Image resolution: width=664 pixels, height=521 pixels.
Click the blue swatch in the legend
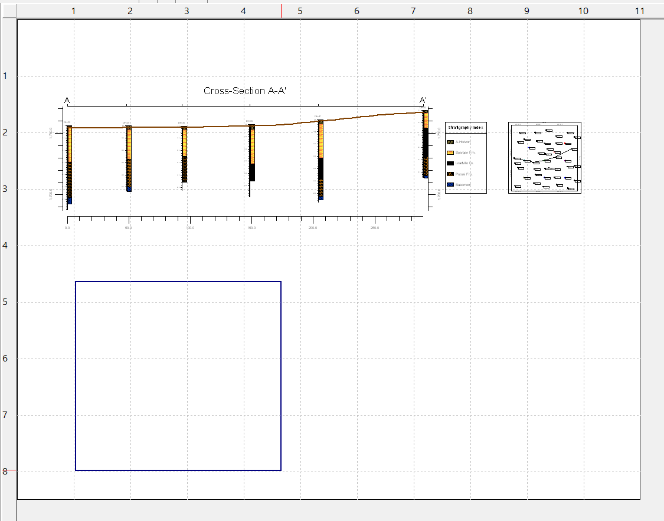tap(452, 185)
